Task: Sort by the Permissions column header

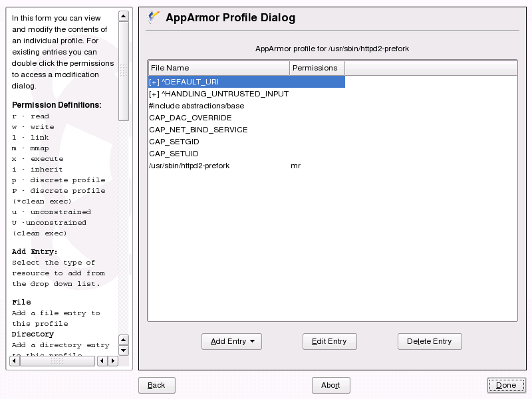Action: click(x=317, y=68)
